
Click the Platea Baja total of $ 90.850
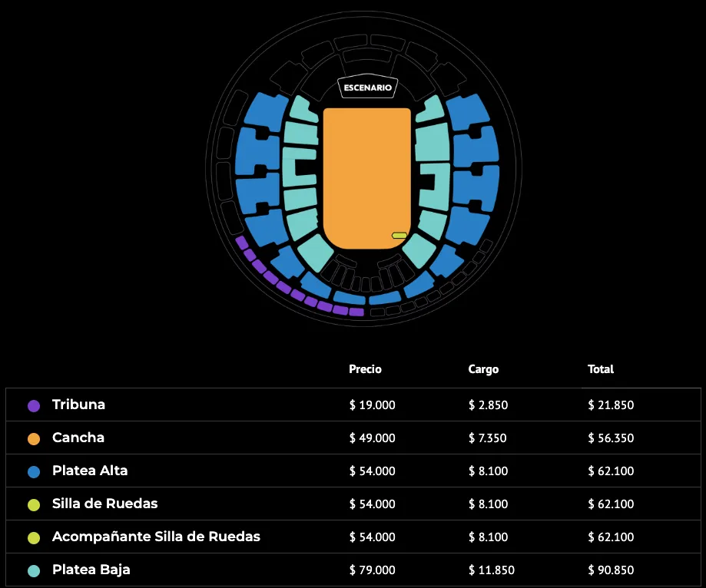pos(611,570)
